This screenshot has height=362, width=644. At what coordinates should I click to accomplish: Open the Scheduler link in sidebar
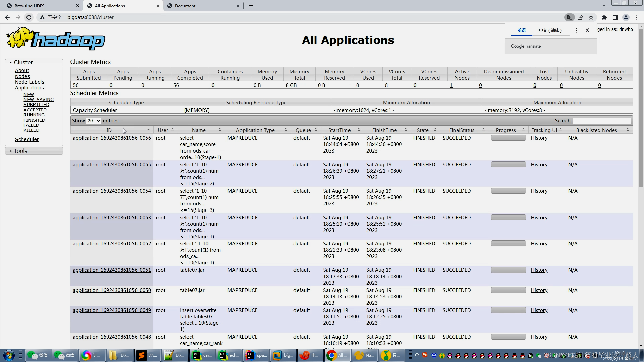(27, 139)
